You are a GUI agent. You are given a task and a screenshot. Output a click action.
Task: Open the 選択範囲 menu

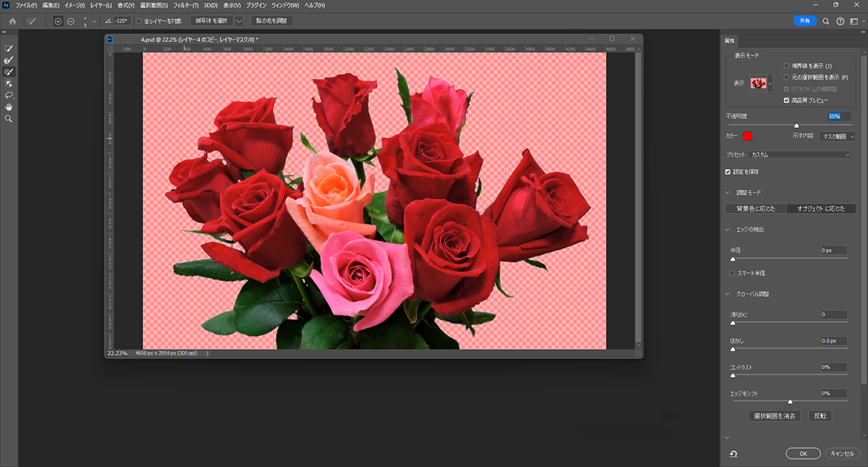click(153, 5)
